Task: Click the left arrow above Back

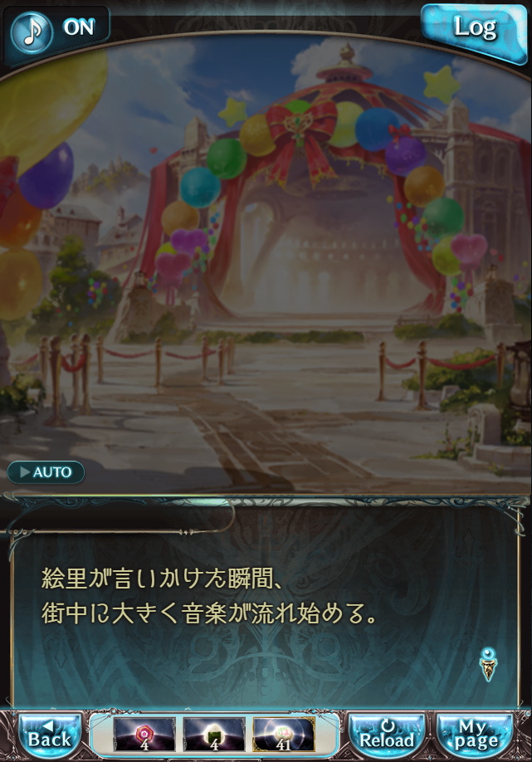Action: pyautogui.click(x=48, y=725)
